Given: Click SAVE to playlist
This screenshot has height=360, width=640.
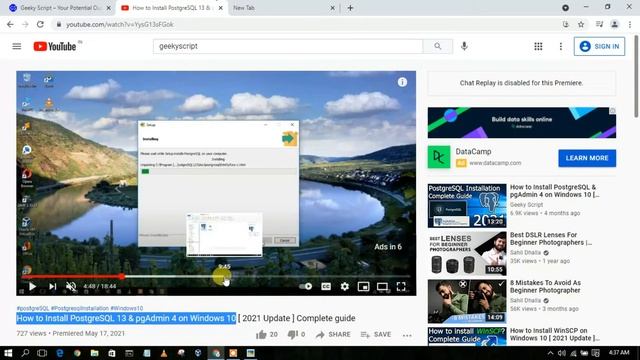Looking at the screenshot, I should point(376,334).
